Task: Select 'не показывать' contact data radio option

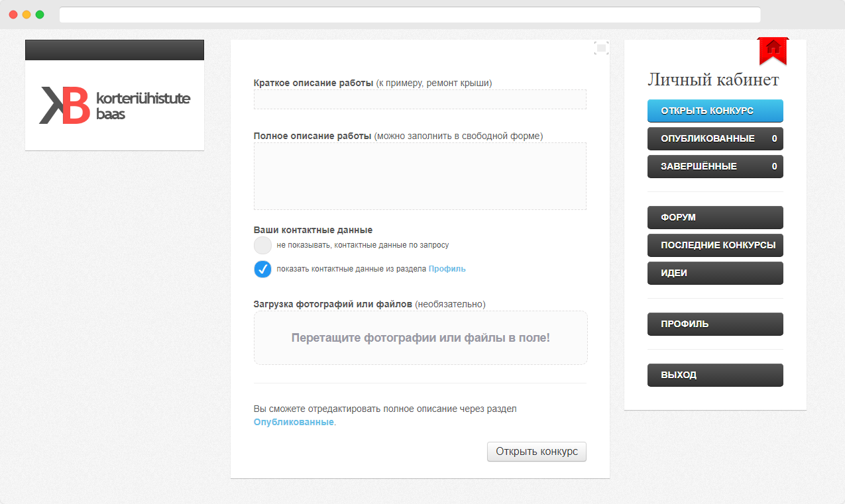Action: [263, 245]
